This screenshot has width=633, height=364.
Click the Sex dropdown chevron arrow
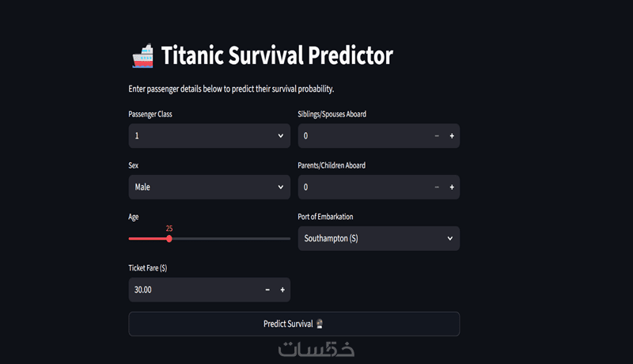(x=281, y=188)
